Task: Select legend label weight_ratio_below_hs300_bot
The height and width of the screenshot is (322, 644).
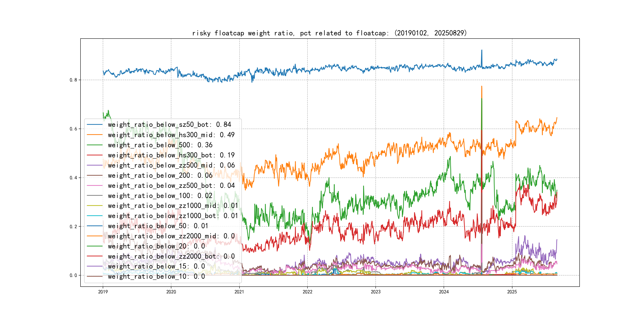Action: tap(171, 155)
